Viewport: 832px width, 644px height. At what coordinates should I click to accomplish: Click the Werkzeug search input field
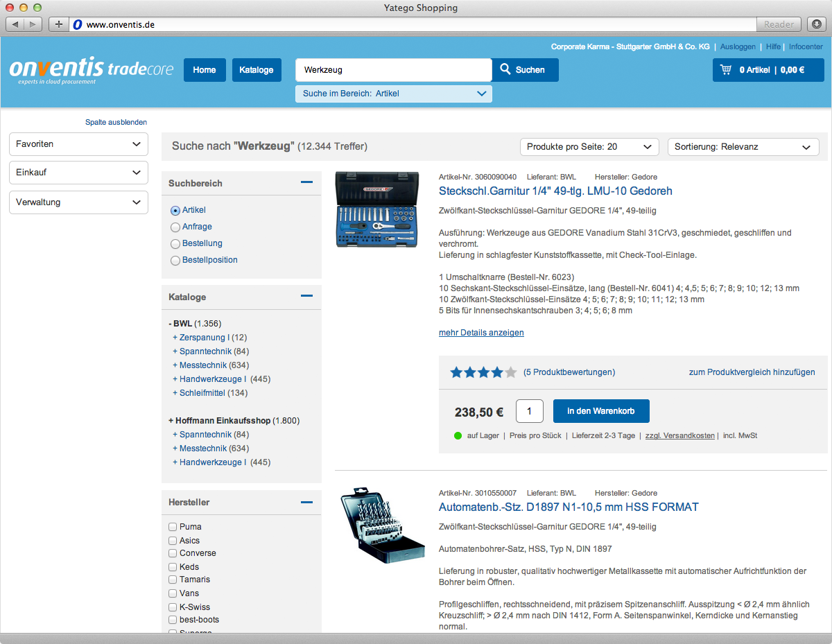[x=394, y=70]
